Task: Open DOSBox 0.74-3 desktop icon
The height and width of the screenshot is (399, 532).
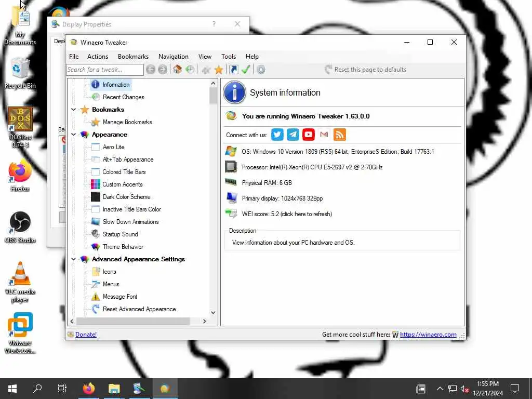Action: point(20,127)
